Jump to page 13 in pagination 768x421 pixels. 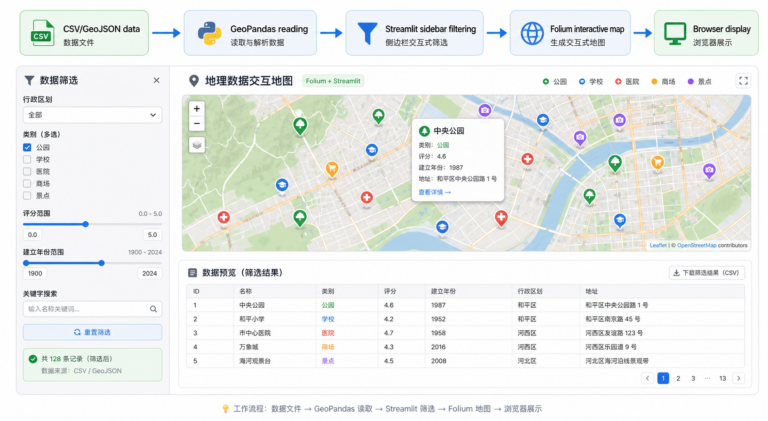[x=722, y=378]
